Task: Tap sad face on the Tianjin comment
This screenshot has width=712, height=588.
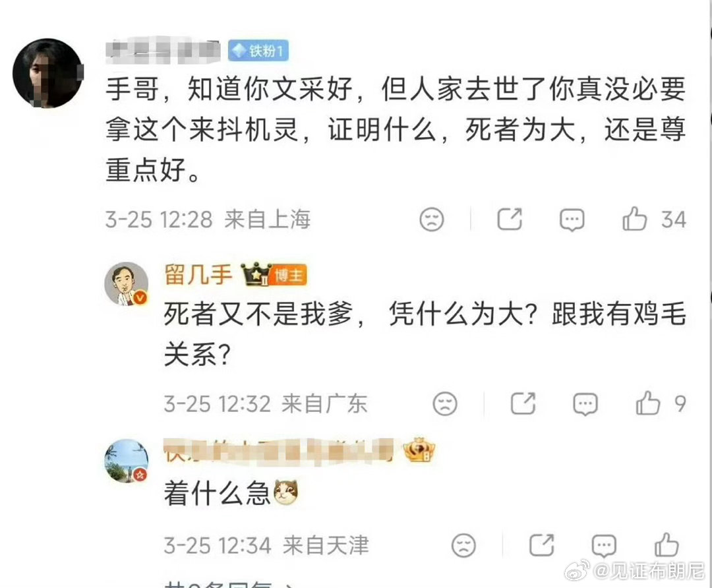Action: pos(463,545)
